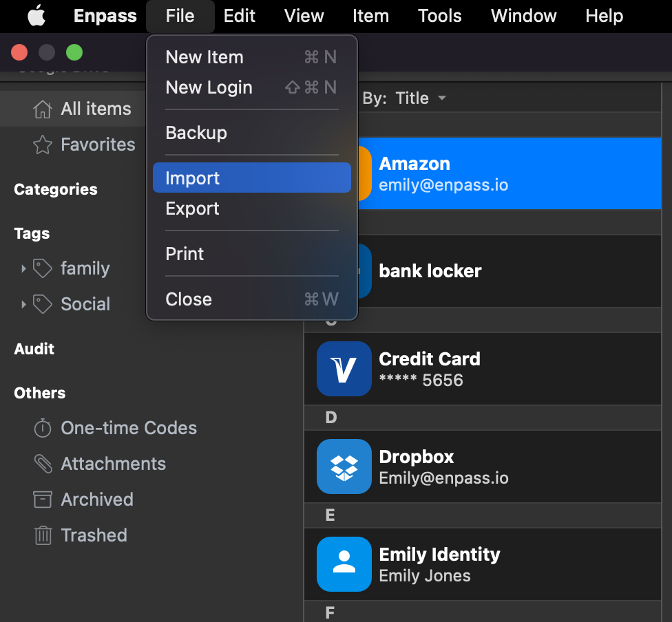
Task: Click the Archived box icon
Action: pyautogui.click(x=43, y=500)
